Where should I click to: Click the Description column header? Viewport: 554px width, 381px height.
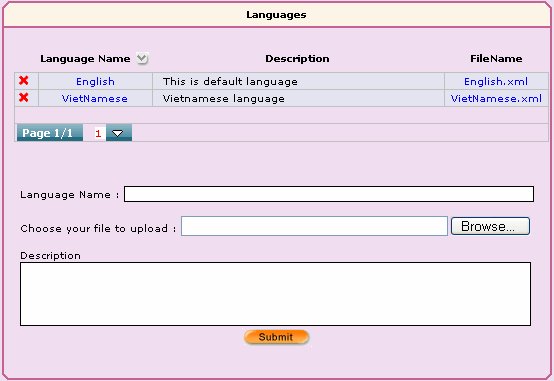coord(297,59)
